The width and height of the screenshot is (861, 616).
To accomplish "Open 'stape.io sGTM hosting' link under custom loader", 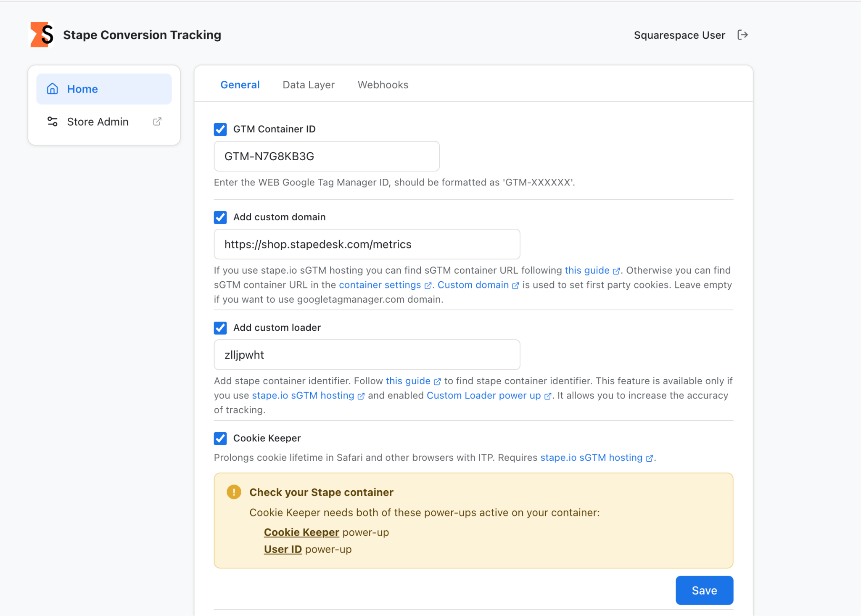I will tap(308, 396).
